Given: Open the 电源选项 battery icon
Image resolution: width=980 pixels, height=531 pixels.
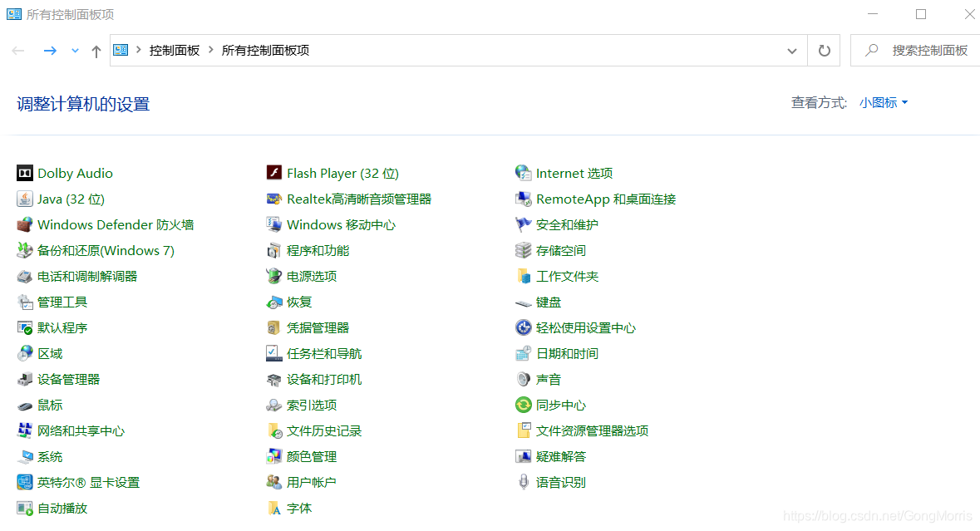Looking at the screenshot, I should [x=273, y=276].
